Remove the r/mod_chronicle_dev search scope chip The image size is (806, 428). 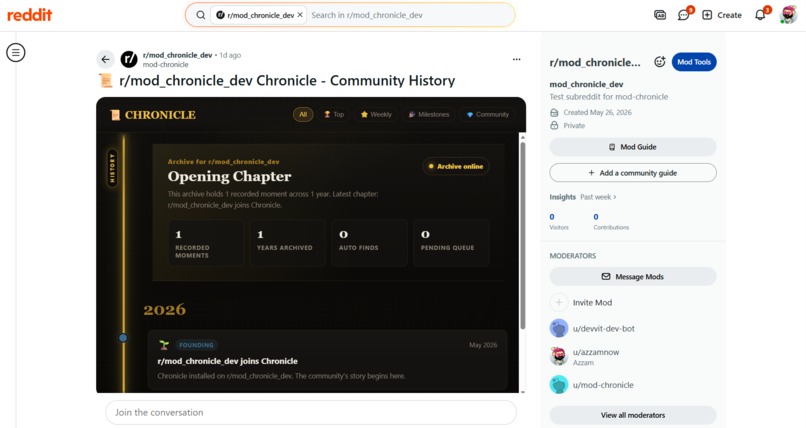(300, 15)
